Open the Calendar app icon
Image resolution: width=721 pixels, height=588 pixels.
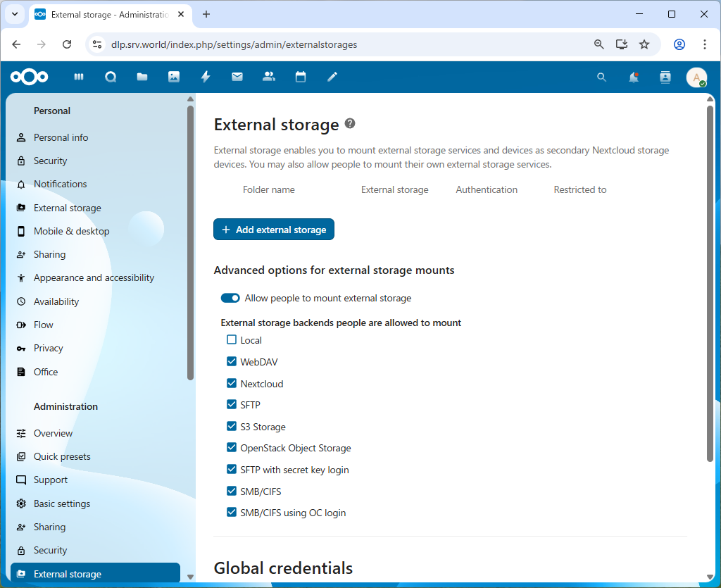tap(301, 77)
